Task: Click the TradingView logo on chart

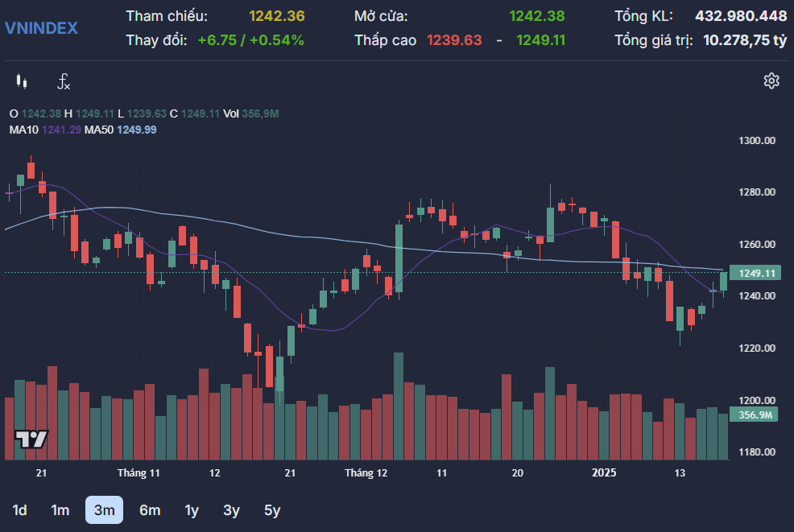Action: (31, 439)
